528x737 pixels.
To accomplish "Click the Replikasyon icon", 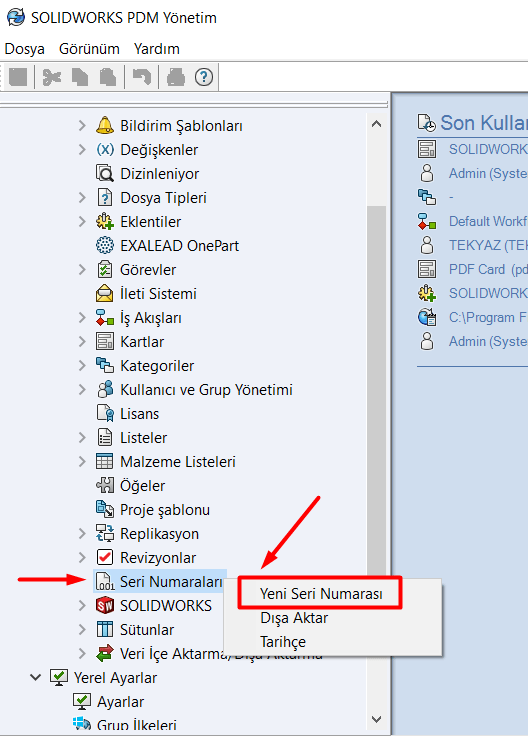I will (105, 533).
